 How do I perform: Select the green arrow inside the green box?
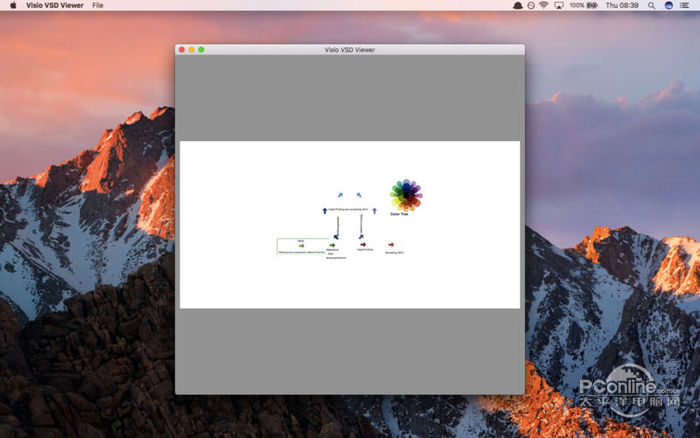[301, 246]
